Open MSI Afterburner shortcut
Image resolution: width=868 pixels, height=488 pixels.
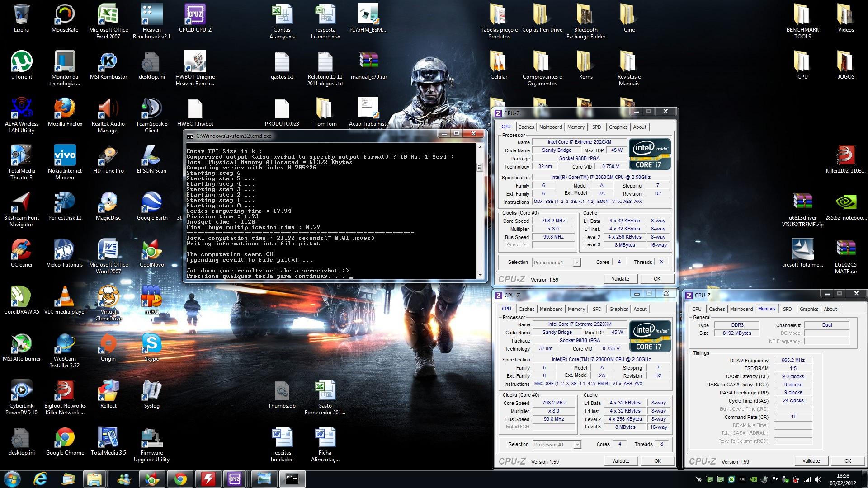click(x=21, y=347)
